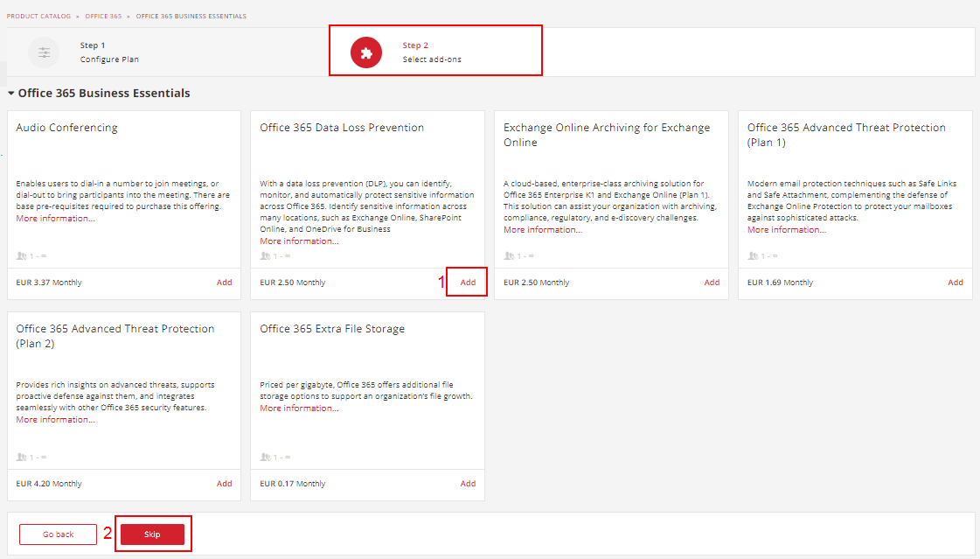
Task: Click Exchange Online Archiving for Exchange Online title
Action: point(607,135)
